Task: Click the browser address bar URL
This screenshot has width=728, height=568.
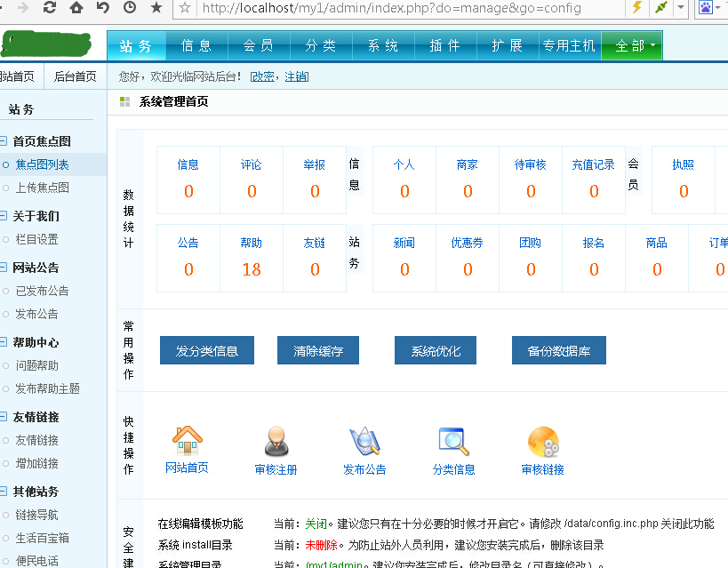Action: tap(391, 8)
